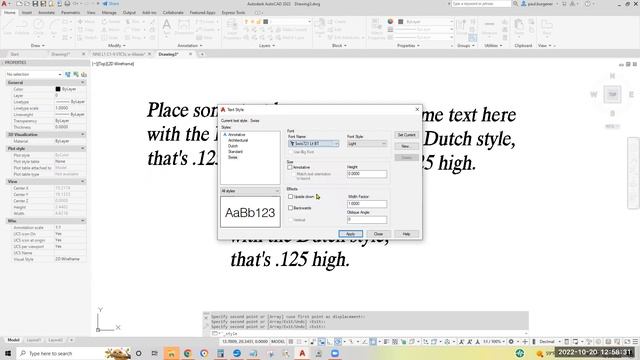Click the Dimension tool in Annotation panel
The width and height of the screenshot is (640, 360).
(x=183, y=27)
